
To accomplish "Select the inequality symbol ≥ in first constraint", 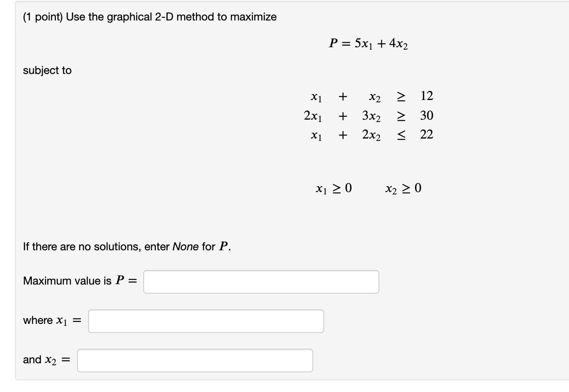I will click(x=401, y=97).
